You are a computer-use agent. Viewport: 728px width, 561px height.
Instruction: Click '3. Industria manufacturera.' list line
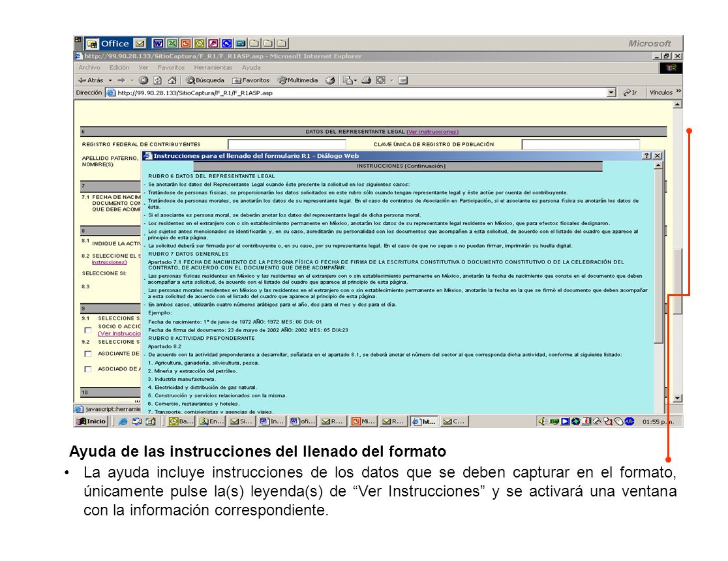point(182,380)
